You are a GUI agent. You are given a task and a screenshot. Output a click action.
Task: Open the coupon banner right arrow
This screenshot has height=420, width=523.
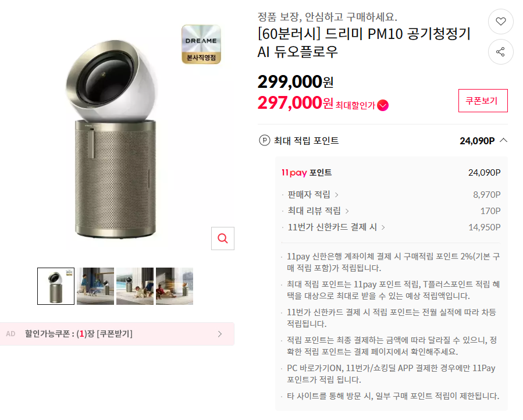tap(220, 334)
